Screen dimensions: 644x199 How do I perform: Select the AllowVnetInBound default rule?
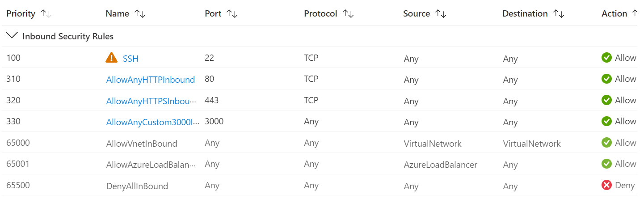[142, 144]
